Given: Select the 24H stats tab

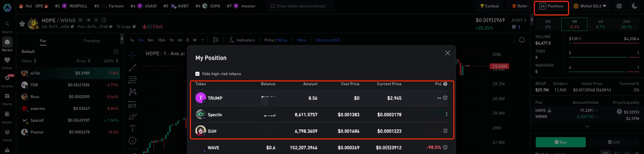Looking at the screenshot, I should pos(626,24).
